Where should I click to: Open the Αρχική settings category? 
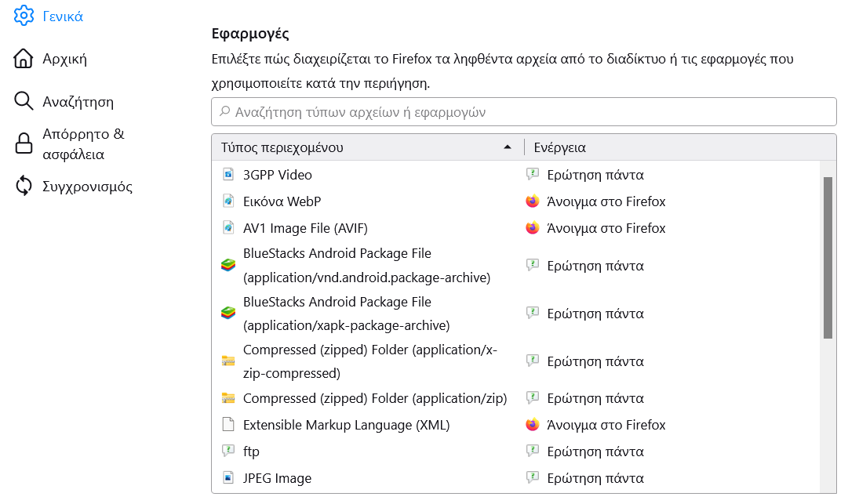(50, 58)
